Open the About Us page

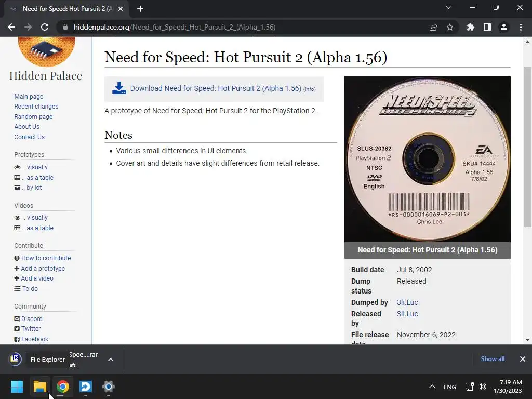[x=27, y=127]
